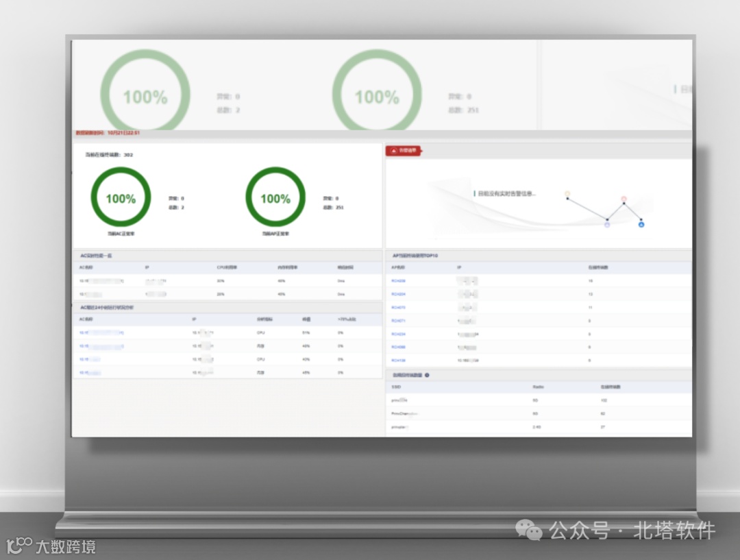The width and height of the screenshot is (740, 560).
Task: Open AP name link in row with 11 terminals
Action: click(398, 307)
